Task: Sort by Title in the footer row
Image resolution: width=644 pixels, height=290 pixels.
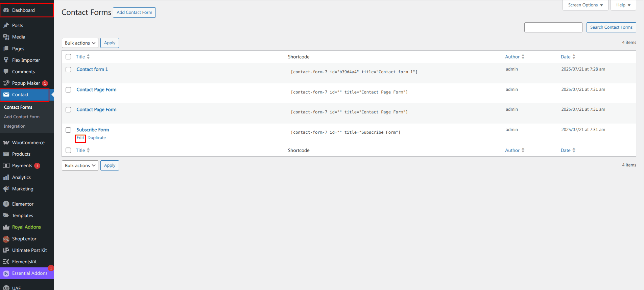Action: [83, 150]
